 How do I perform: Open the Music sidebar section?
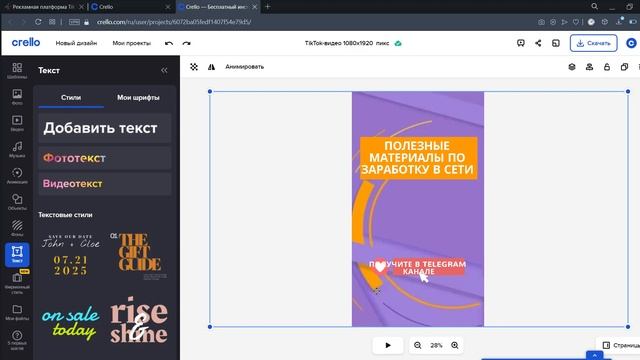coord(17,149)
